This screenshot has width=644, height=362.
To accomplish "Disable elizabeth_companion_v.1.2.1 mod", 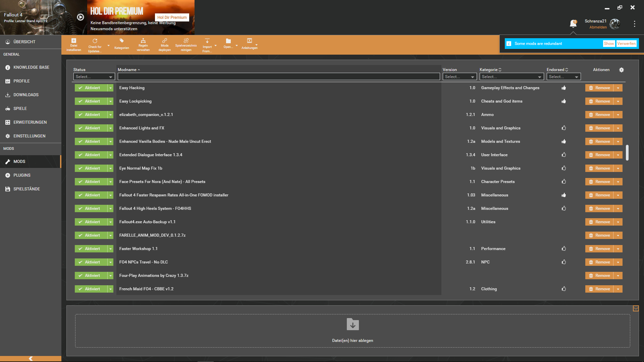I will (91, 115).
